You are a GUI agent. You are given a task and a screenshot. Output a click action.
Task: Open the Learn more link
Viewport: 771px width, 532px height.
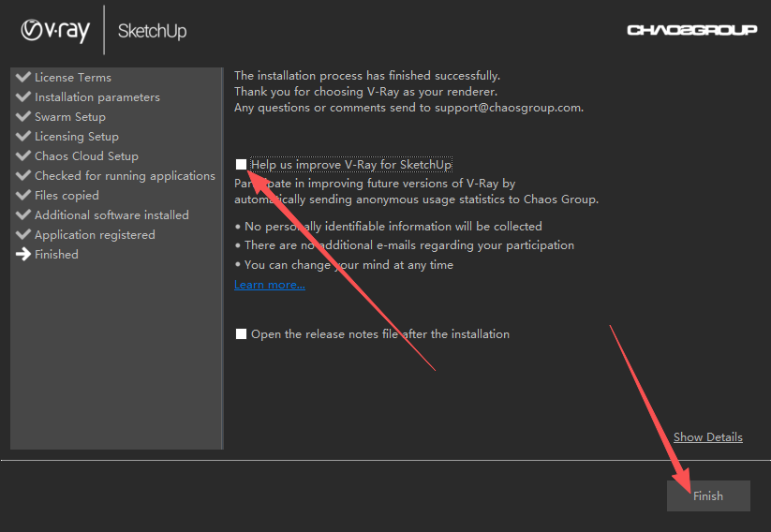click(270, 284)
